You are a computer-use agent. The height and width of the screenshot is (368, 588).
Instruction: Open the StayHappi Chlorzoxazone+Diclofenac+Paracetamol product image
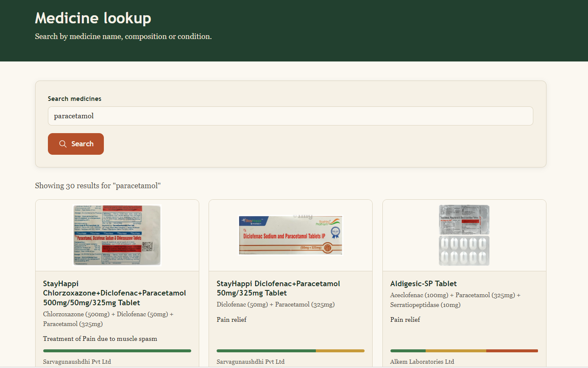(x=117, y=235)
